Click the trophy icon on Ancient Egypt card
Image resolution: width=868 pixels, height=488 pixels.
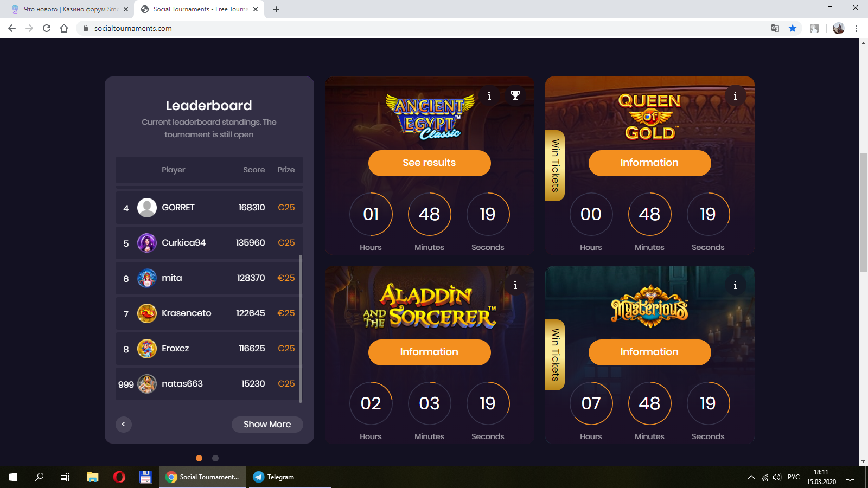click(x=515, y=95)
